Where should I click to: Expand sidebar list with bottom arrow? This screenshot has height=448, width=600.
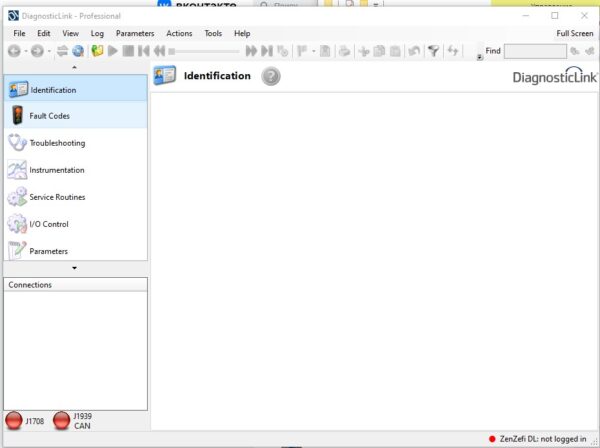tap(74, 268)
